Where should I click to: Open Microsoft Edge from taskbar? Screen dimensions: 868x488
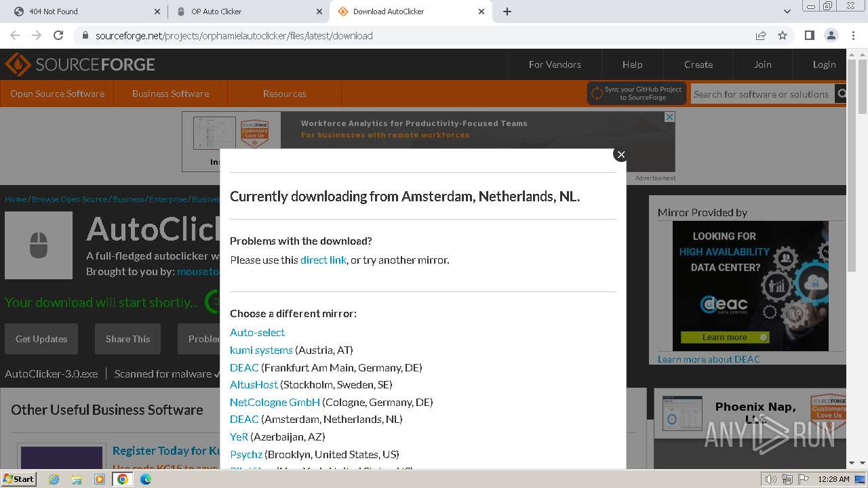tap(146, 479)
